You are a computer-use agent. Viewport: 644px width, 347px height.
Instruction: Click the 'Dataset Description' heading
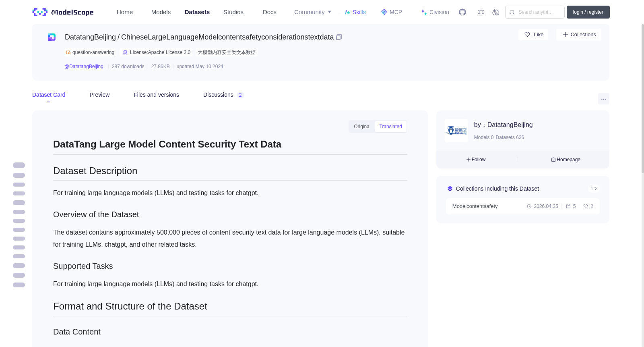[95, 171]
